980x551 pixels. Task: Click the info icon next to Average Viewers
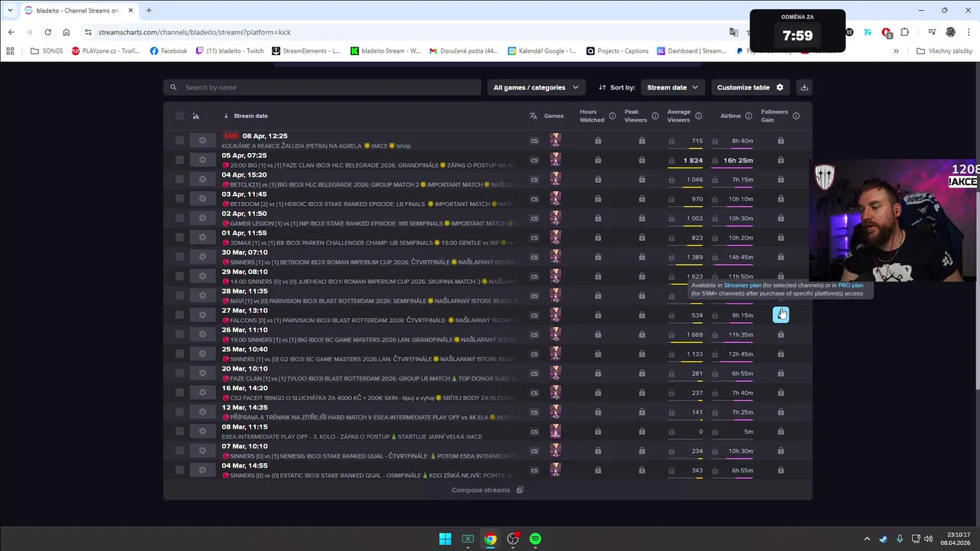[x=698, y=116]
